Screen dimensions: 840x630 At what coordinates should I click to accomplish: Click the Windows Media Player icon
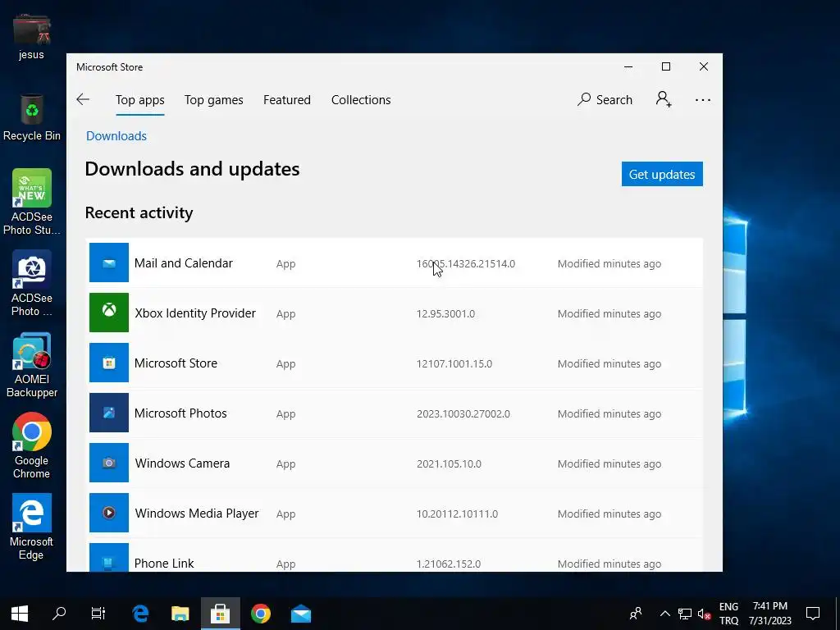109,513
